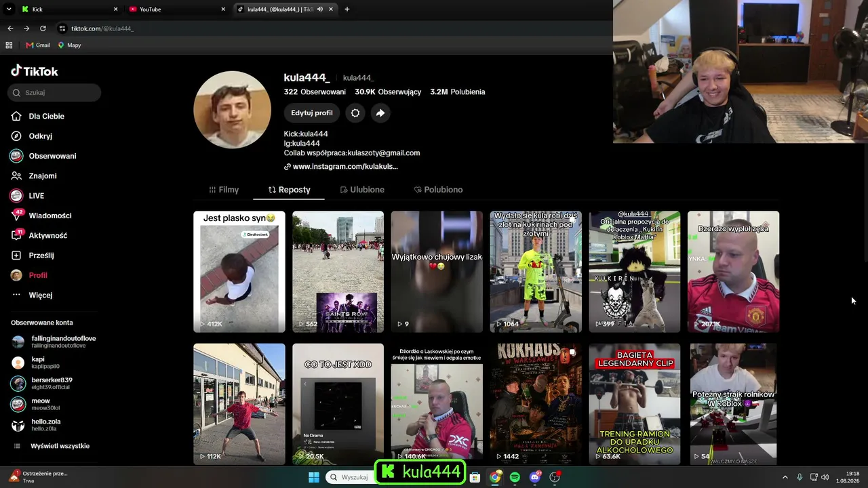
Task: Open the Gmail bookmark
Action: (38, 45)
